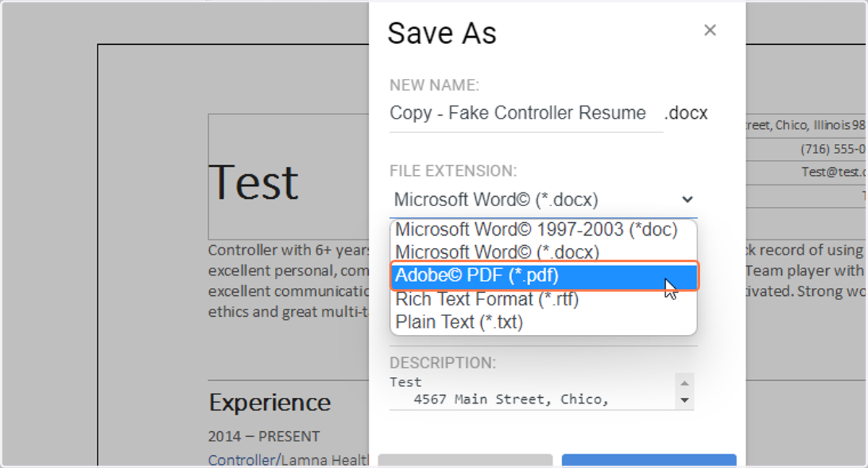Click description scrollbar down arrow
Viewport: 868px width, 468px height.
pyautogui.click(x=684, y=400)
